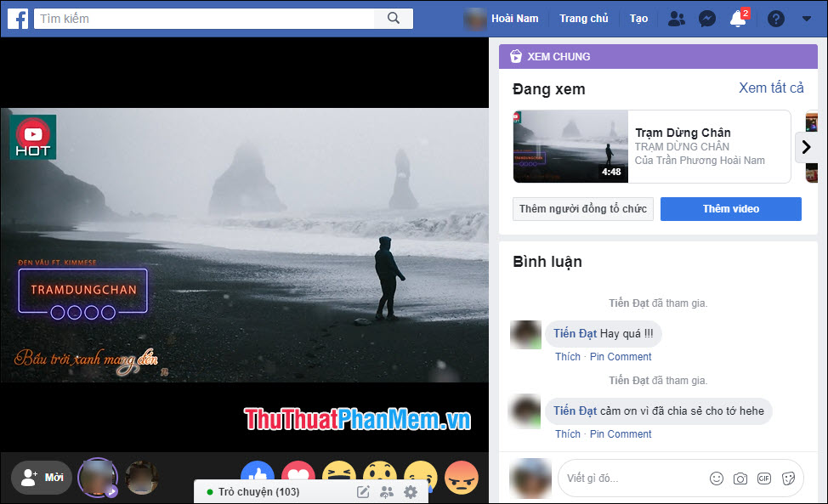The width and height of the screenshot is (828, 504).
Task: Start a new chat message icon
Action: [363, 491]
